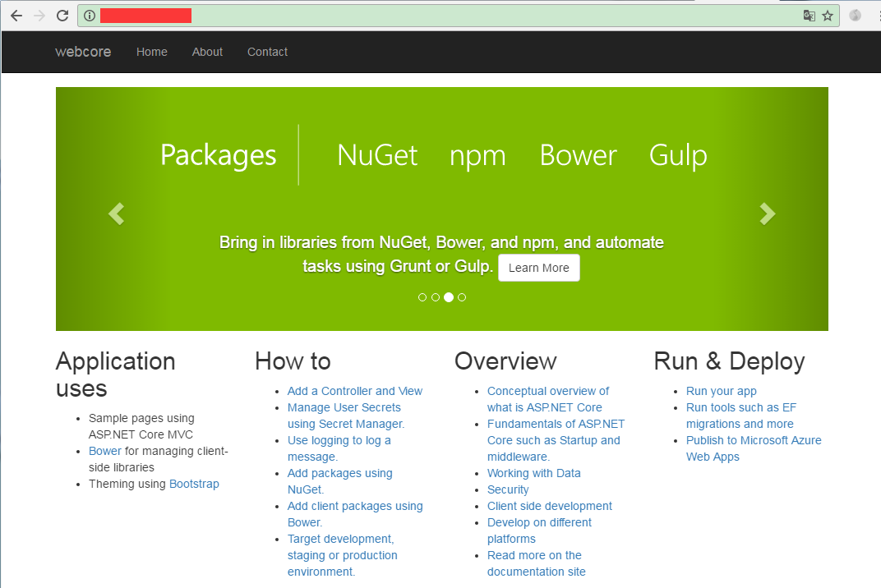Open Target development, staging or production link
The image size is (881, 588).
343,555
